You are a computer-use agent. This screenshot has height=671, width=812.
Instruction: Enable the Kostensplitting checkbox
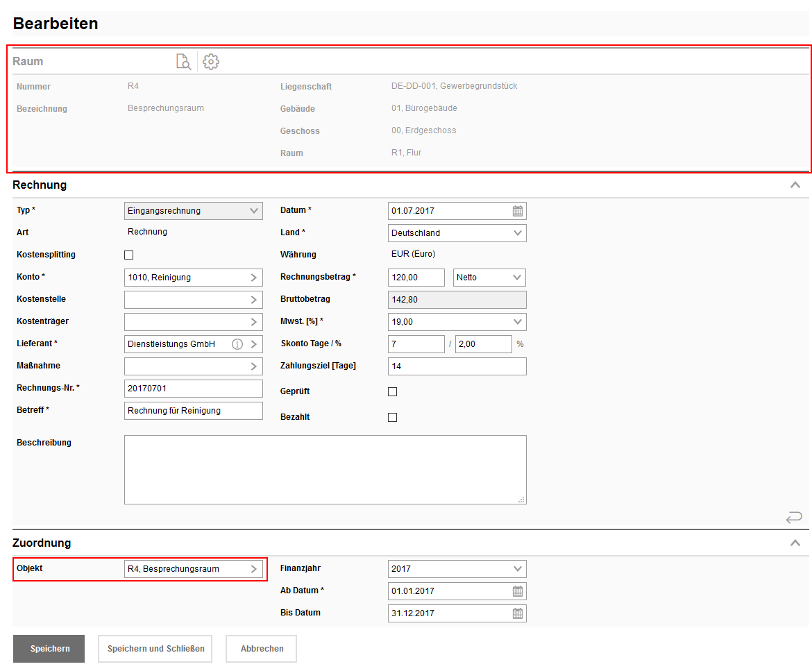click(128, 255)
